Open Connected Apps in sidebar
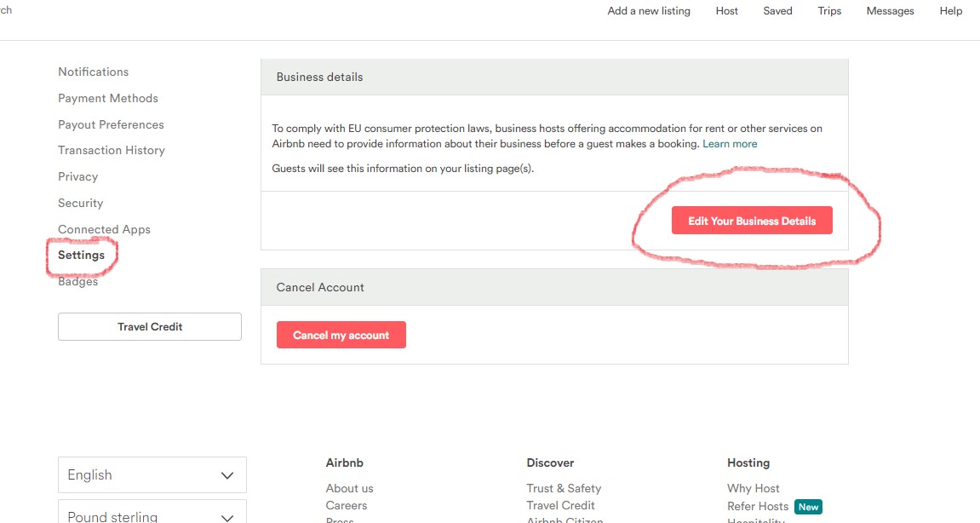980x523 pixels. (104, 230)
